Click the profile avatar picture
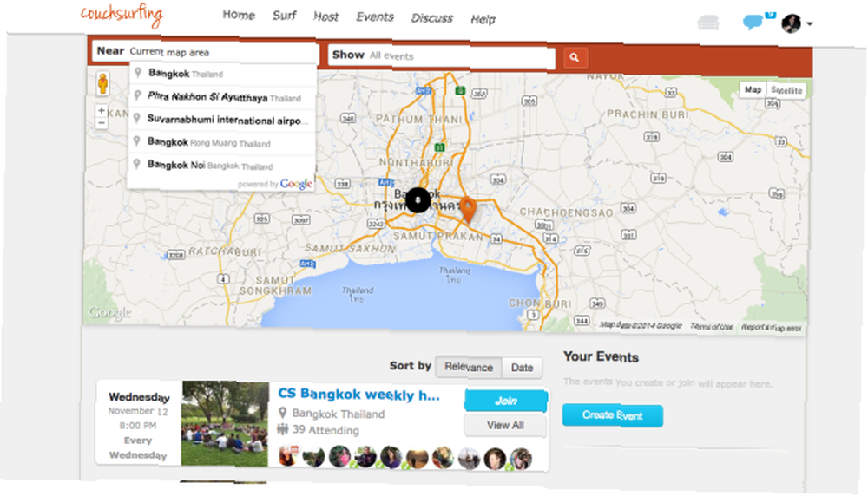This screenshot has width=868, height=496. [791, 23]
